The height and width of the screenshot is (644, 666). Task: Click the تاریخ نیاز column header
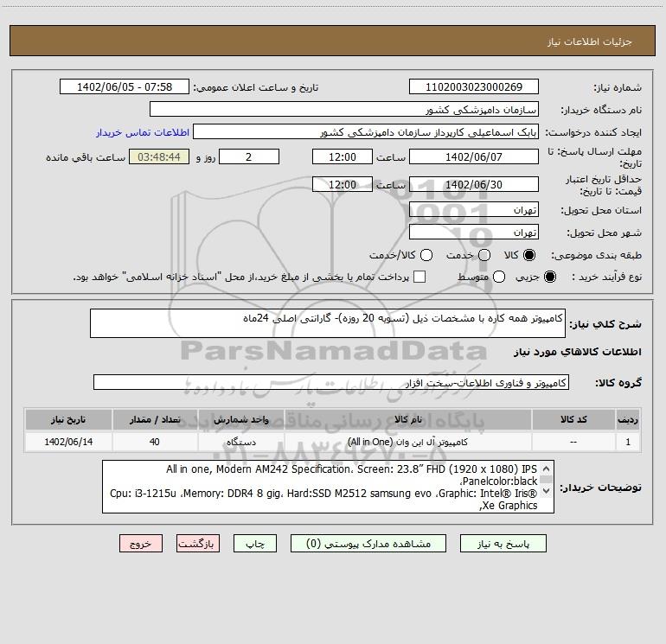click(68, 419)
